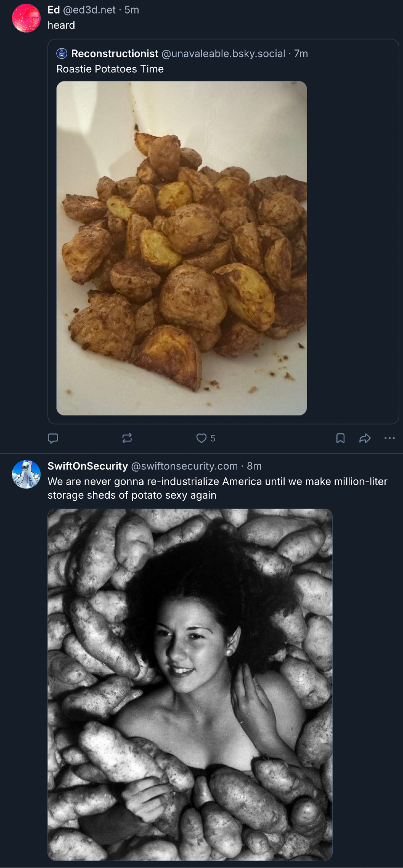Reply to Ed's post
The width and height of the screenshot is (403, 868).
point(53,438)
